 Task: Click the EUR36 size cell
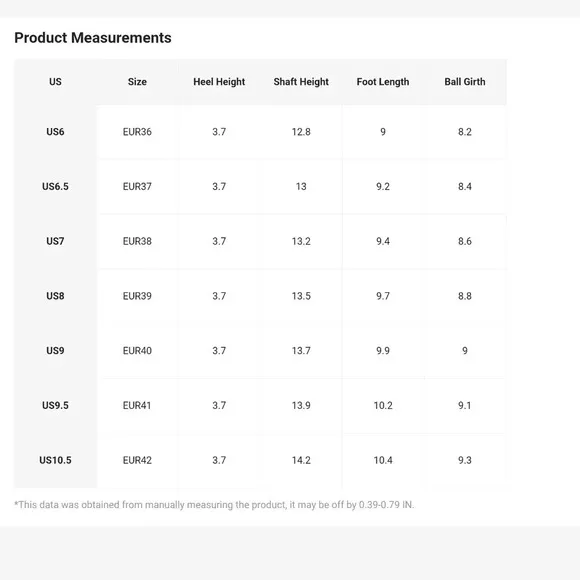coord(137,132)
